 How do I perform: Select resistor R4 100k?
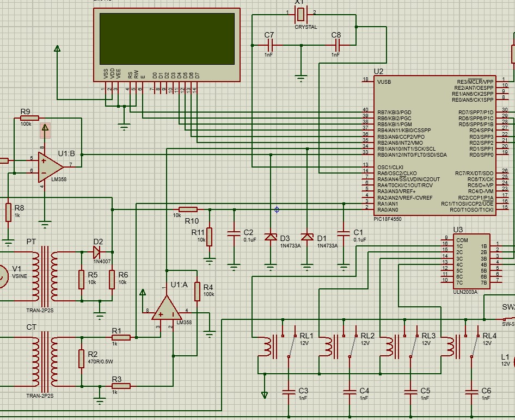click(197, 292)
